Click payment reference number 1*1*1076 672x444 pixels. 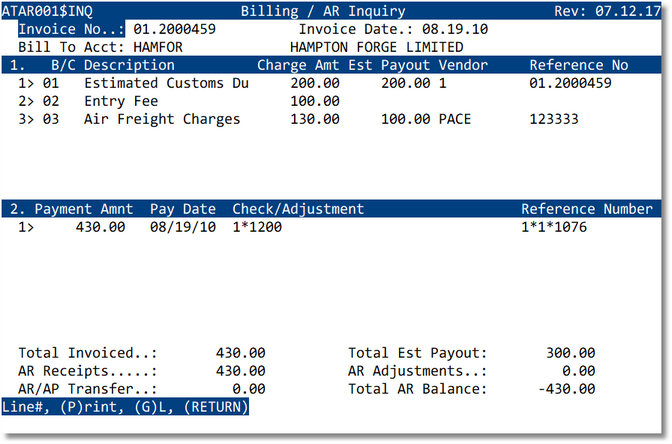554,228
